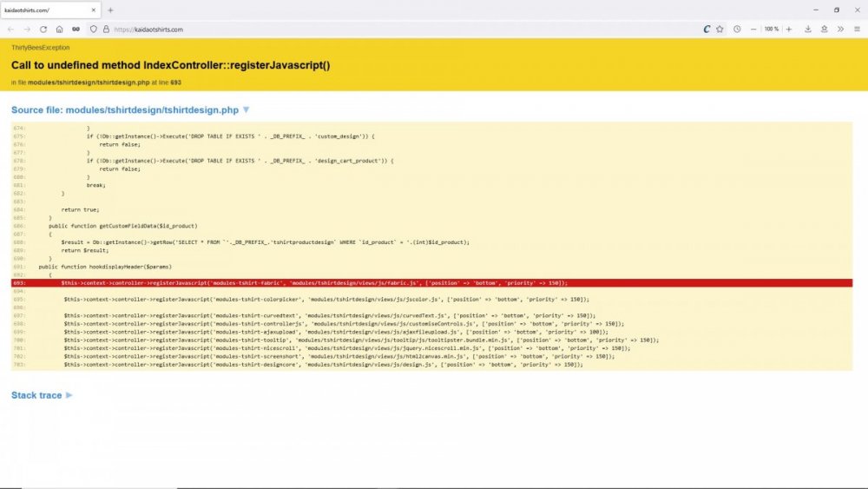Screen dimensions: 868x489
Task: Open the browser home page
Action: pos(59,30)
